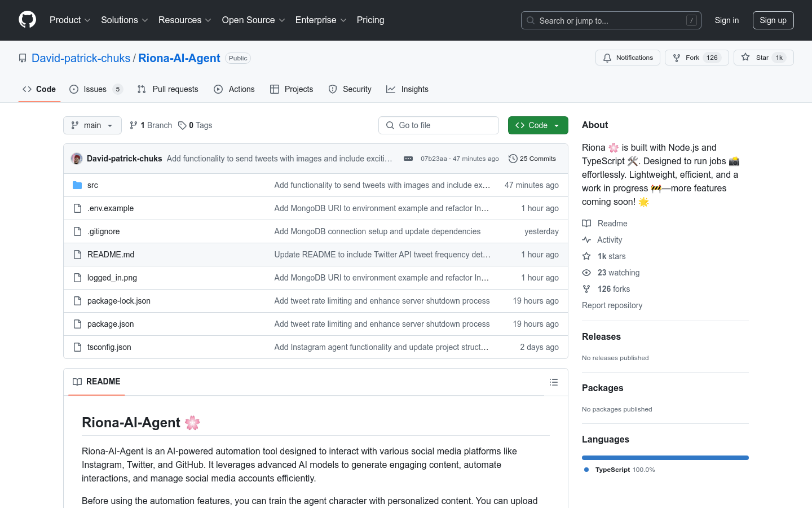Image resolution: width=812 pixels, height=508 pixels.
Task: Click the Packages heading link
Action: click(602, 388)
